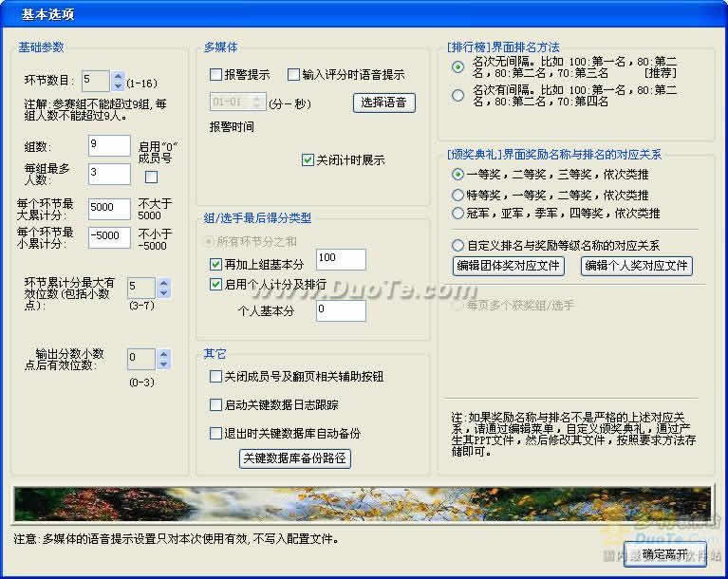Click the 组数 input field
The height and width of the screenshot is (579, 728).
pos(109,146)
